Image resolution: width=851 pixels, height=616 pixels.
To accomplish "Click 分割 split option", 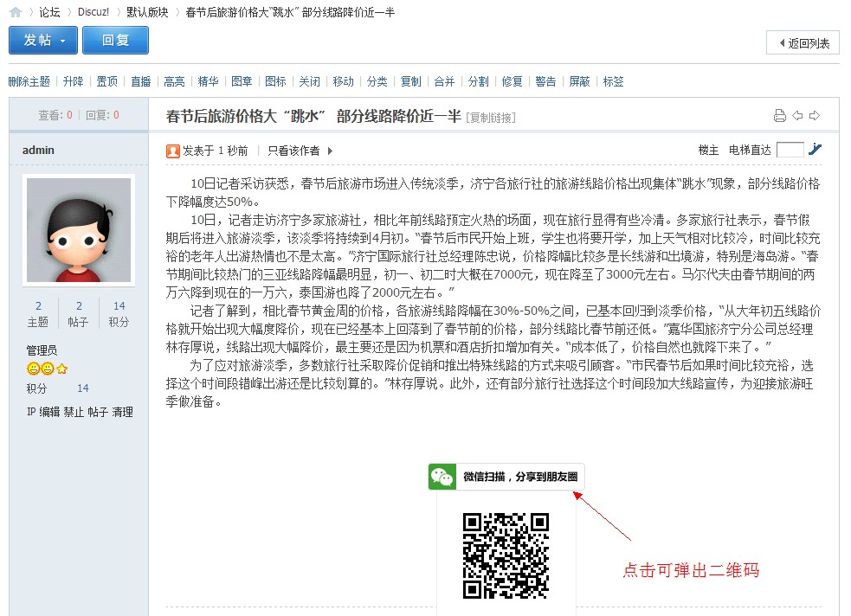I will pyautogui.click(x=478, y=82).
